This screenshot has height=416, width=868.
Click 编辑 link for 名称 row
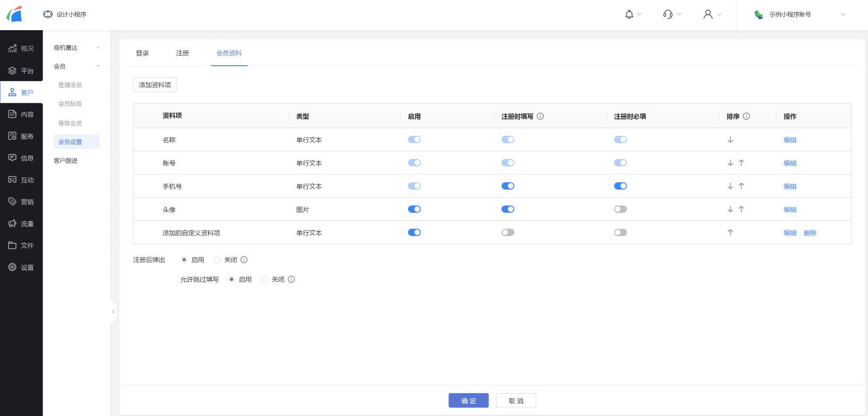[x=790, y=140]
